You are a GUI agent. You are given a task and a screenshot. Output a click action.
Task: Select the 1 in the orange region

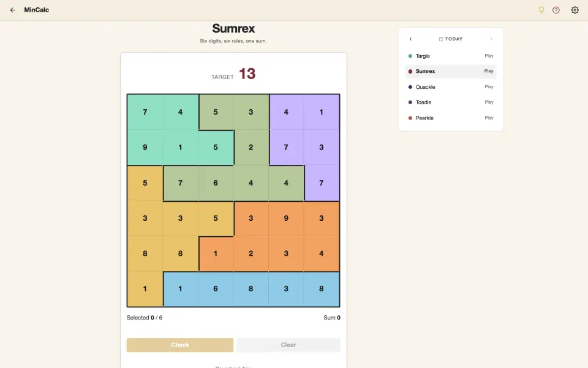tap(216, 253)
